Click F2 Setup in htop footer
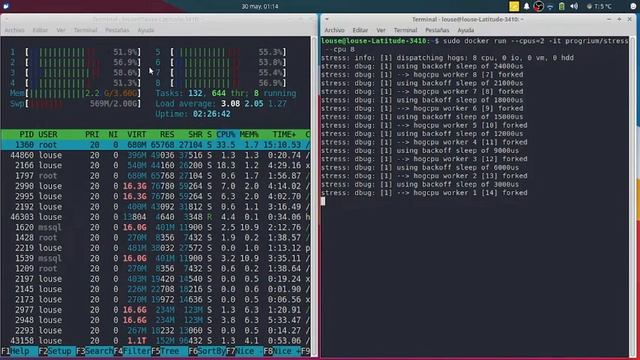The image size is (640, 360). pyautogui.click(x=57, y=351)
